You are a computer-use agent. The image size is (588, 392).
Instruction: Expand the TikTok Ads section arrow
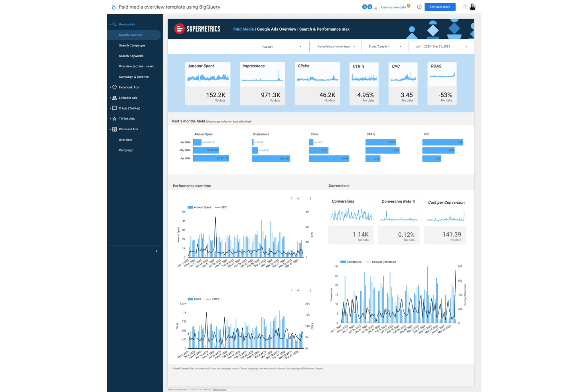click(110, 119)
